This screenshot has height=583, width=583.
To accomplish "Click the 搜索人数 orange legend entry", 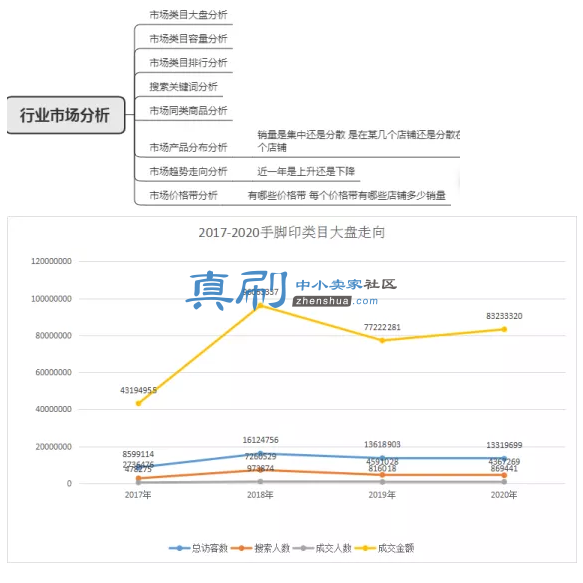I will (260, 548).
